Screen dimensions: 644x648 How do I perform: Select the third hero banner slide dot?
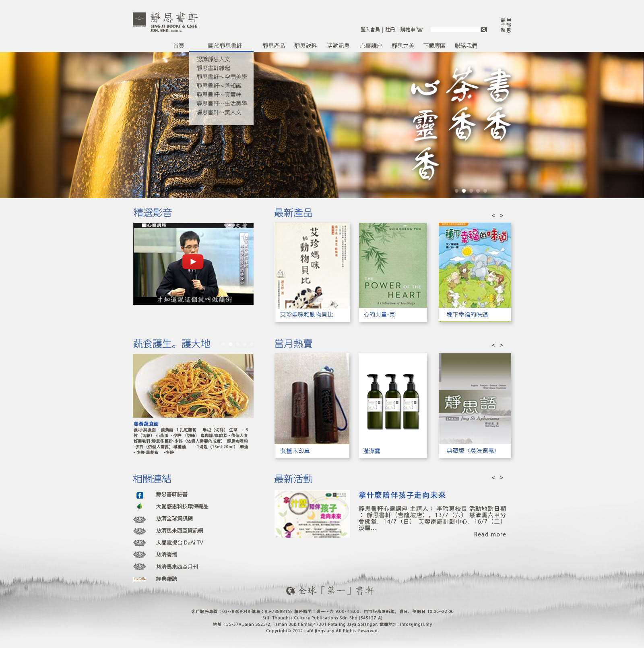tap(471, 191)
